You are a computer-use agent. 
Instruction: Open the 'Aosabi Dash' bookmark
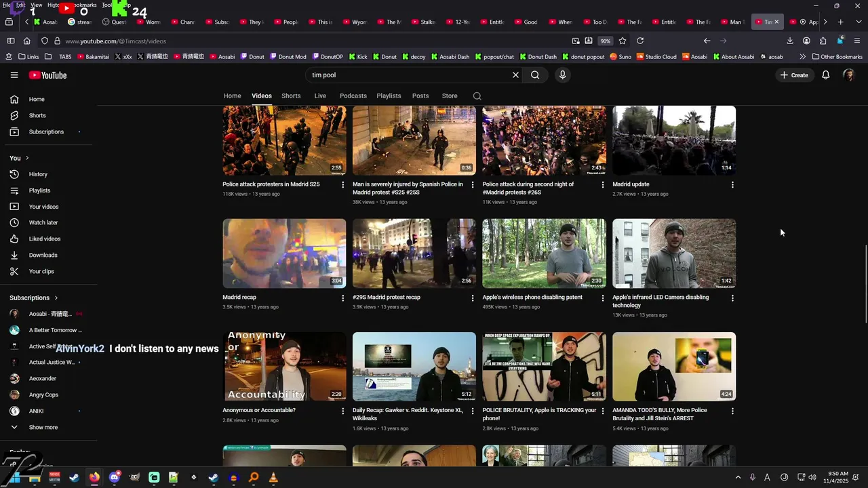coord(450,57)
